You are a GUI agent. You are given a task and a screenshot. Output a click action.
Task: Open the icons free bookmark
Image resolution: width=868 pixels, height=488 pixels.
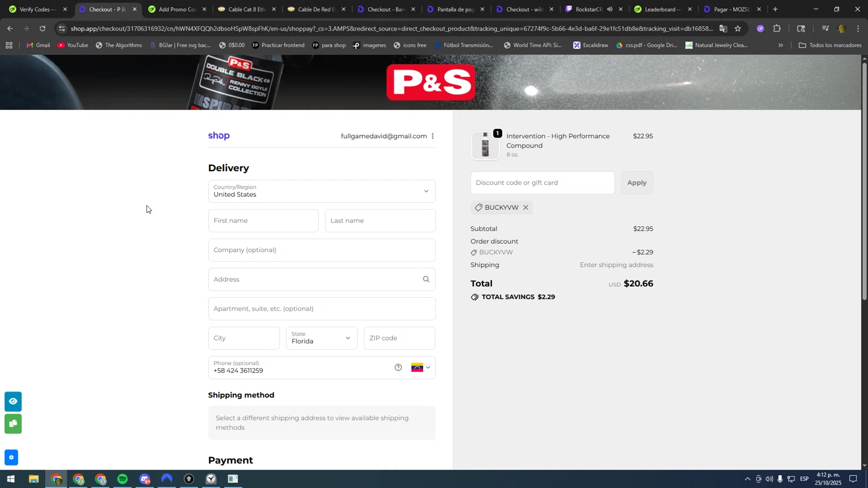tap(409, 45)
